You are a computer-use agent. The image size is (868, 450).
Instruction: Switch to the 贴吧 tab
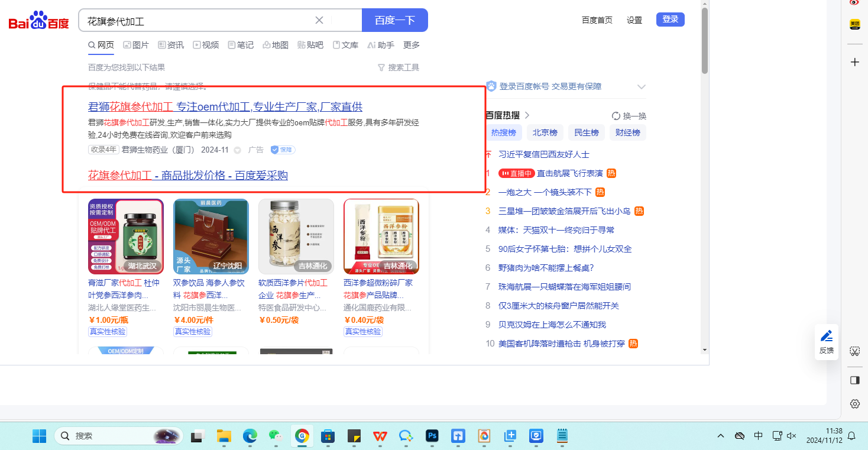click(x=310, y=45)
